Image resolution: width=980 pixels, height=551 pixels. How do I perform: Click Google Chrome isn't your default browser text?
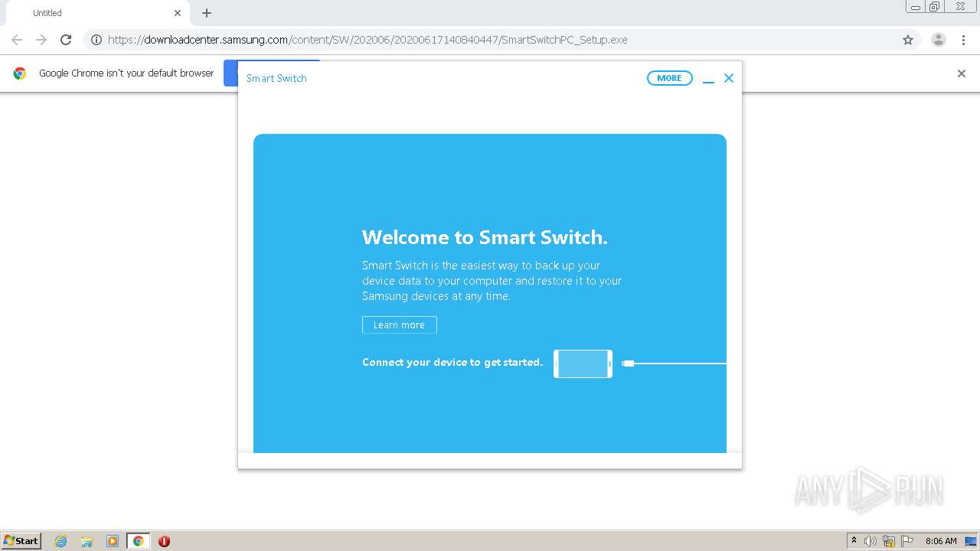click(x=126, y=73)
